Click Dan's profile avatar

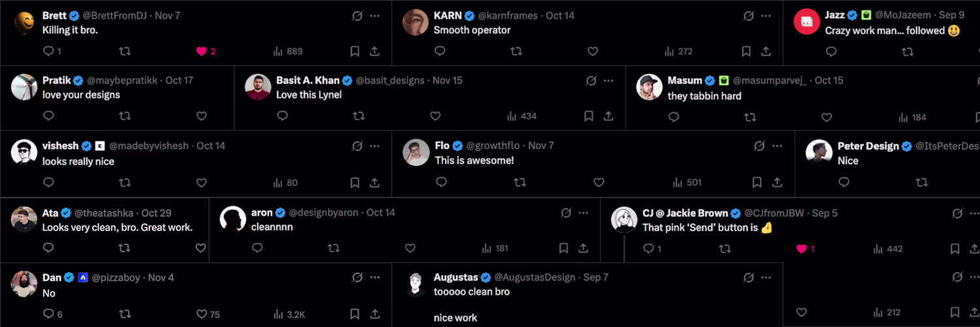pyautogui.click(x=24, y=283)
